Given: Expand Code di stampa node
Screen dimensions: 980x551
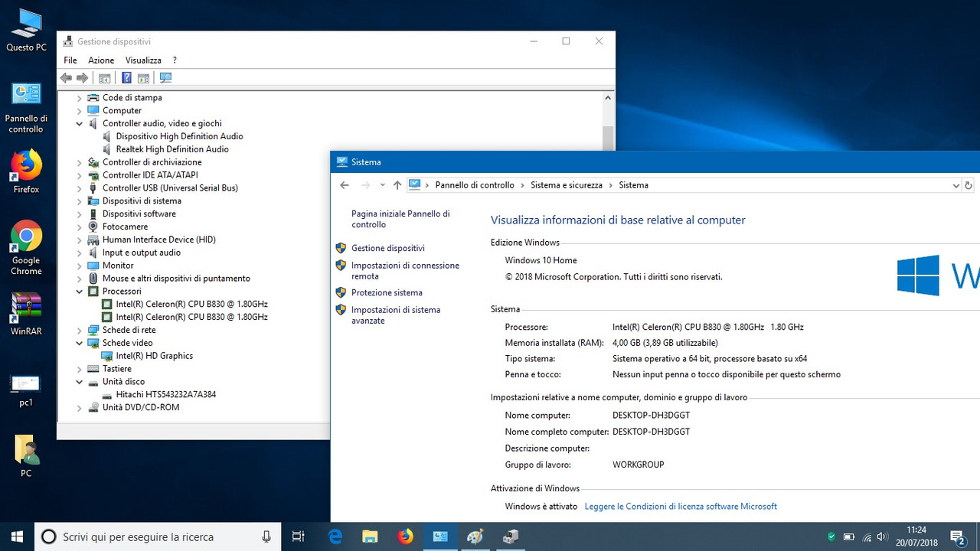Looking at the screenshot, I should click(x=79, y=98).
